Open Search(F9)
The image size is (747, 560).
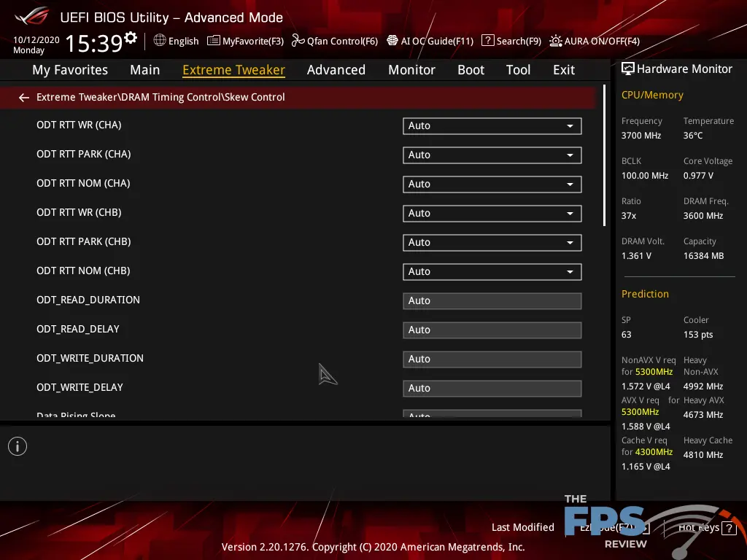coord(511,41)
